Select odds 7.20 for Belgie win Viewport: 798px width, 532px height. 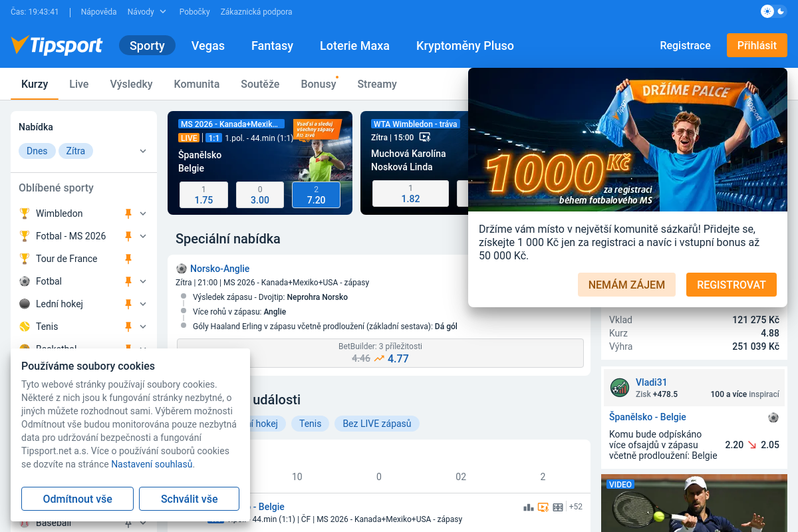(317, 195)
